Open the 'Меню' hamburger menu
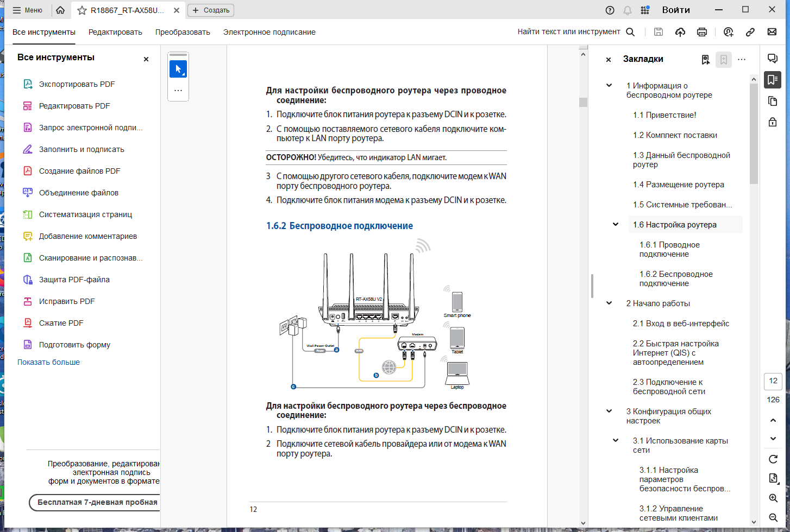 tap(27, 10)
